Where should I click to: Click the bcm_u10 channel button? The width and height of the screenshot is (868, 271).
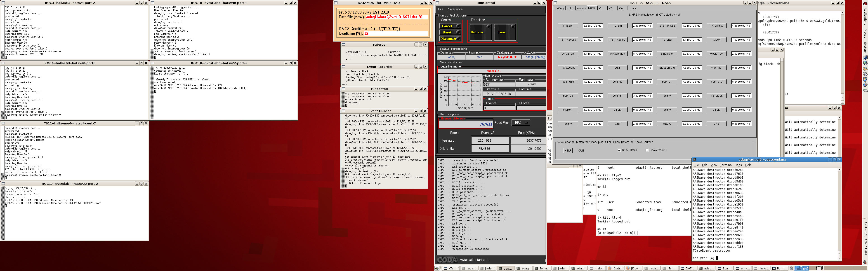(568, 82)
